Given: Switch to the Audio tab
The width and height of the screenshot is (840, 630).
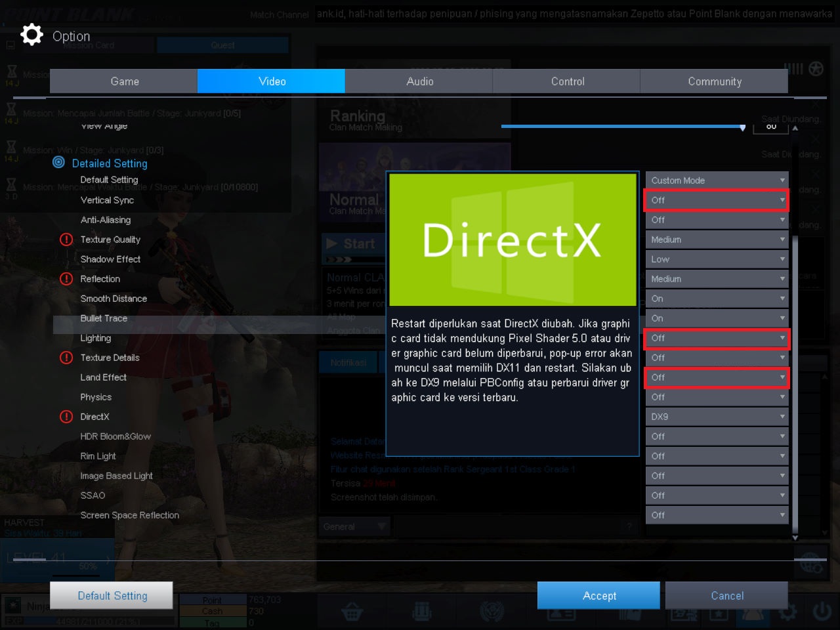Looking at the screenshot, I should [419, 81].
